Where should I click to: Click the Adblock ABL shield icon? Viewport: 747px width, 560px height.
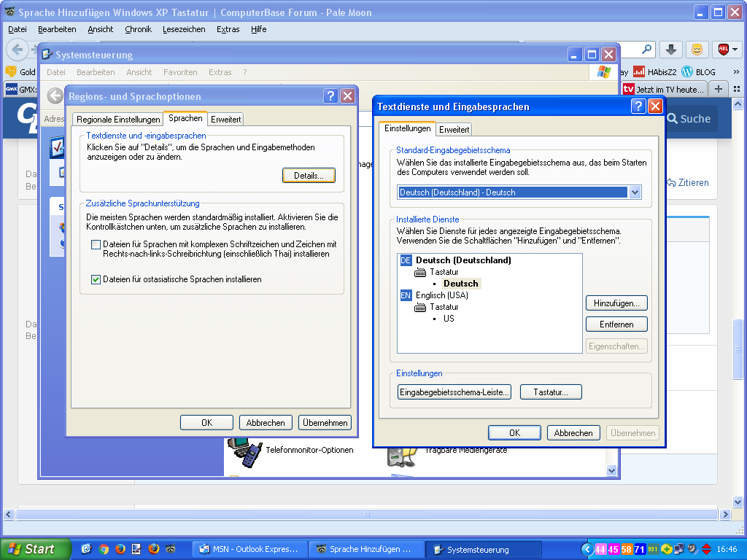(723, 49)
